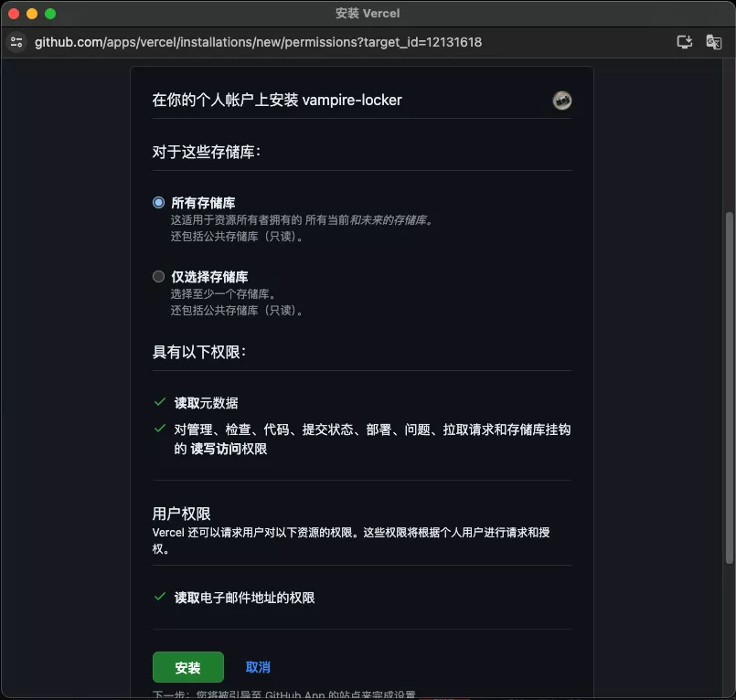
Task: Click the URL in the address bar
Action: tap(258, 42)
